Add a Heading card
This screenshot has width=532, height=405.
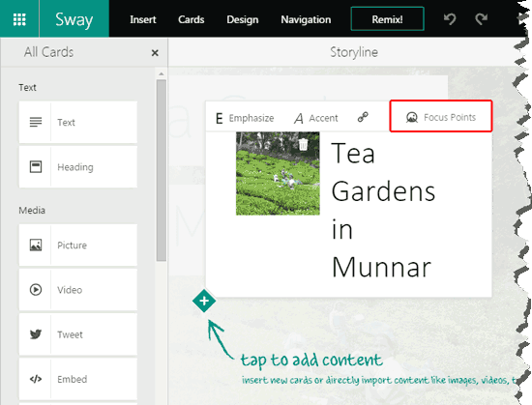(78, 167)
